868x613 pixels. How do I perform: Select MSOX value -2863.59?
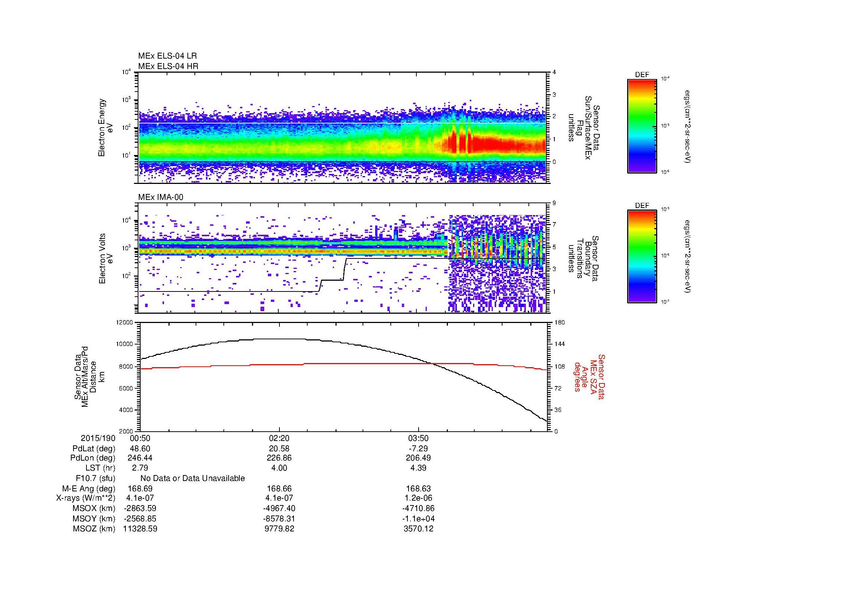pos(140,508)
